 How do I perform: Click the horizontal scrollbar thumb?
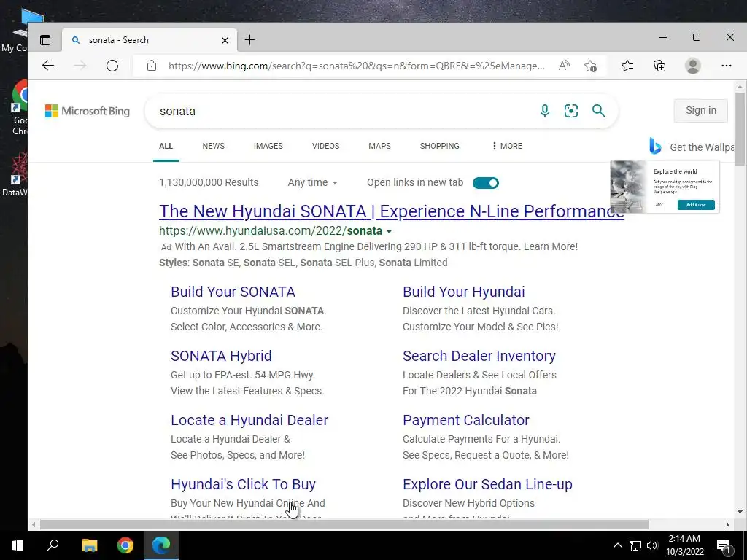click(x=344, y=524)
